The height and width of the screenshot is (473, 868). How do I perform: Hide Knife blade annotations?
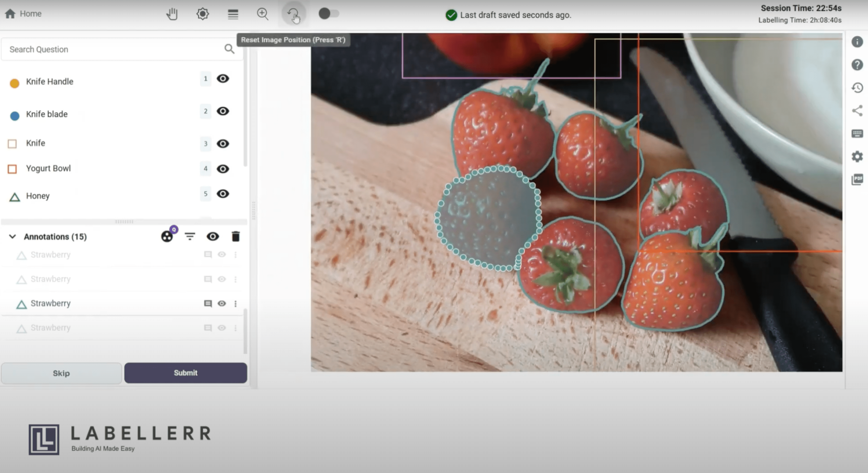[x=223, y=111]
